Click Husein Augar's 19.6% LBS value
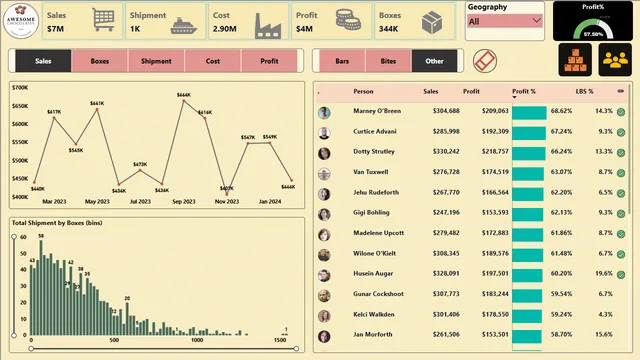 click(x=604, y=273)
